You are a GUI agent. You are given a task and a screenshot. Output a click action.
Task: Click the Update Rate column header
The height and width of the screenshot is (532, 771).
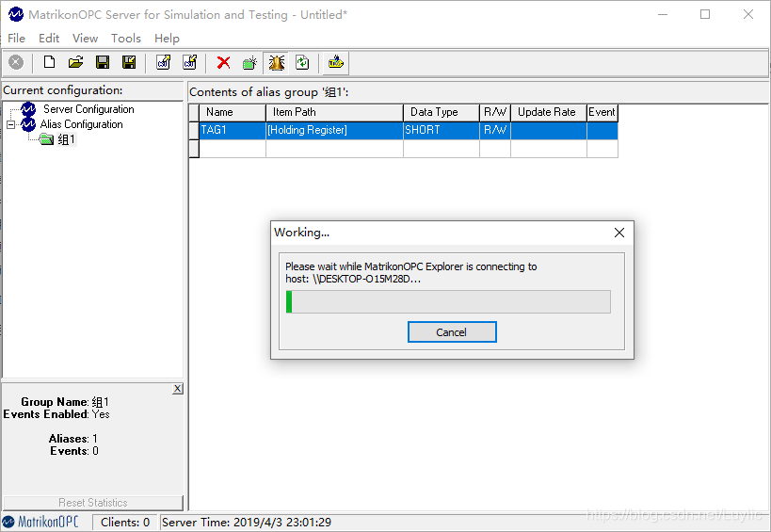tap(549, 113)
